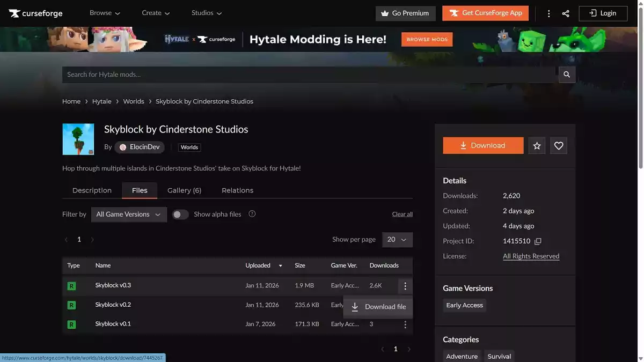Open the share icon in the top bar
The height and width of the screenshot is (362, 644).
(x=566, y=13)
